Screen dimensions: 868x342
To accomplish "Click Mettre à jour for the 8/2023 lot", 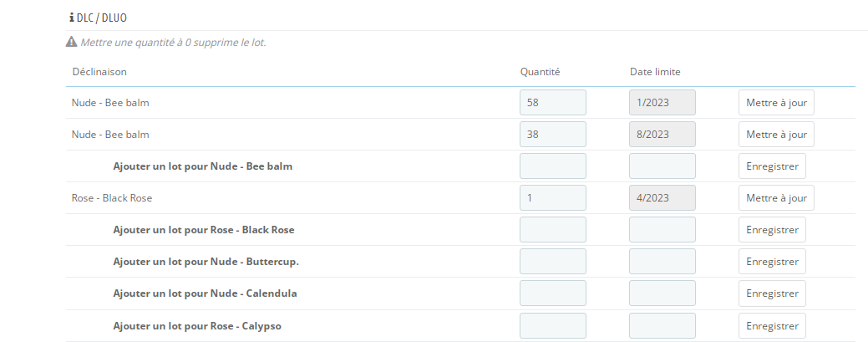I will pos(776,134).
